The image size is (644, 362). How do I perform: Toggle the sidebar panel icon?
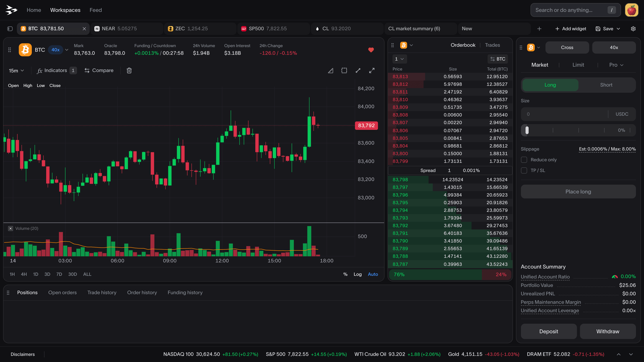[10, 29]
